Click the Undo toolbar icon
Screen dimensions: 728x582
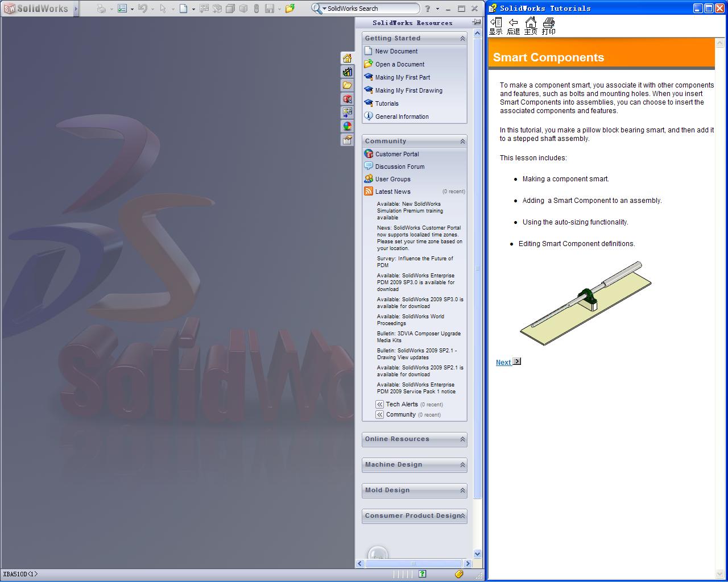click(143, 9)
